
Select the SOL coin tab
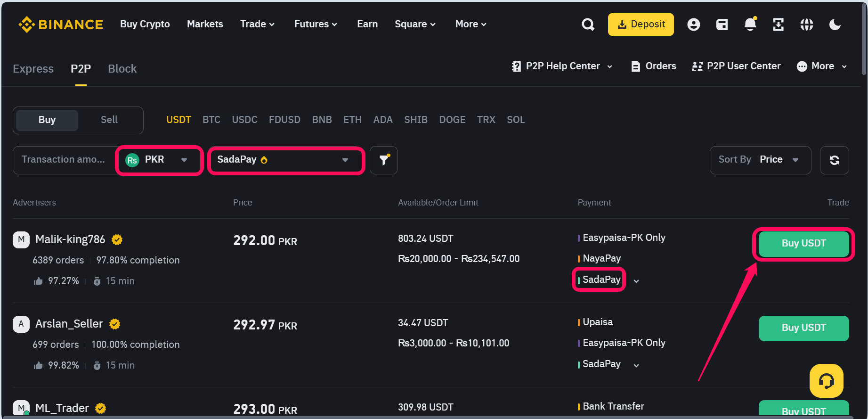coord(516,120)
